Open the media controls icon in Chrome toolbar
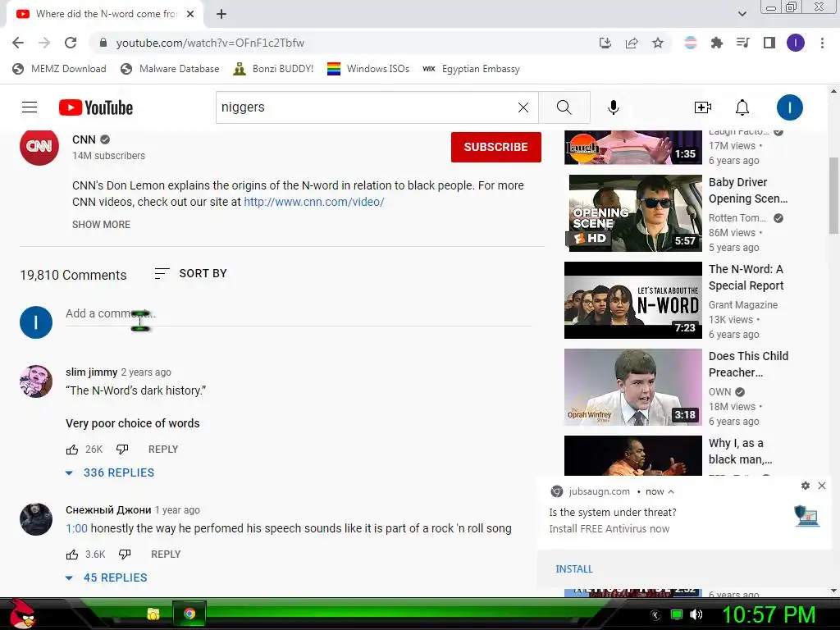Image resolution: width=840 pixels, height=630 pixels. coord(743,43)
